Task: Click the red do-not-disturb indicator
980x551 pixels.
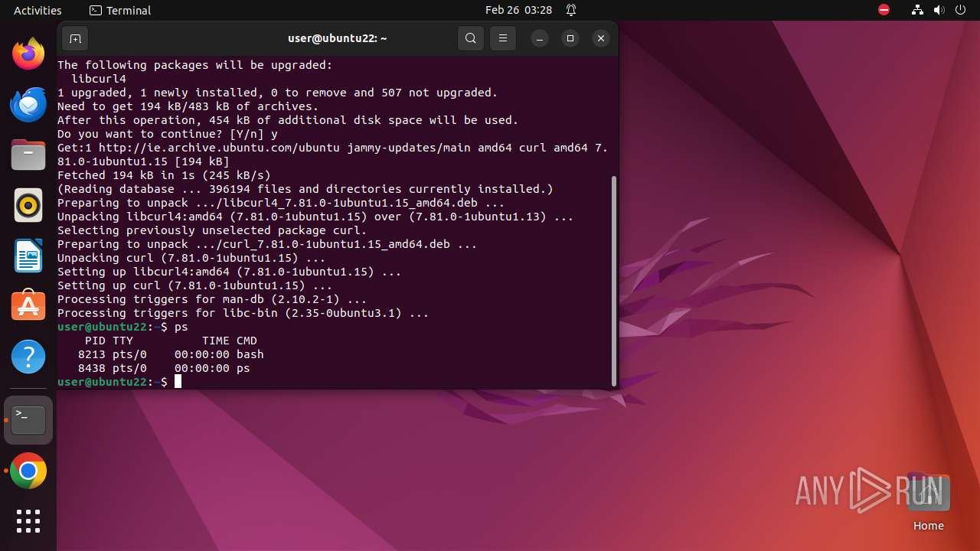Action: tap(884, 10)
